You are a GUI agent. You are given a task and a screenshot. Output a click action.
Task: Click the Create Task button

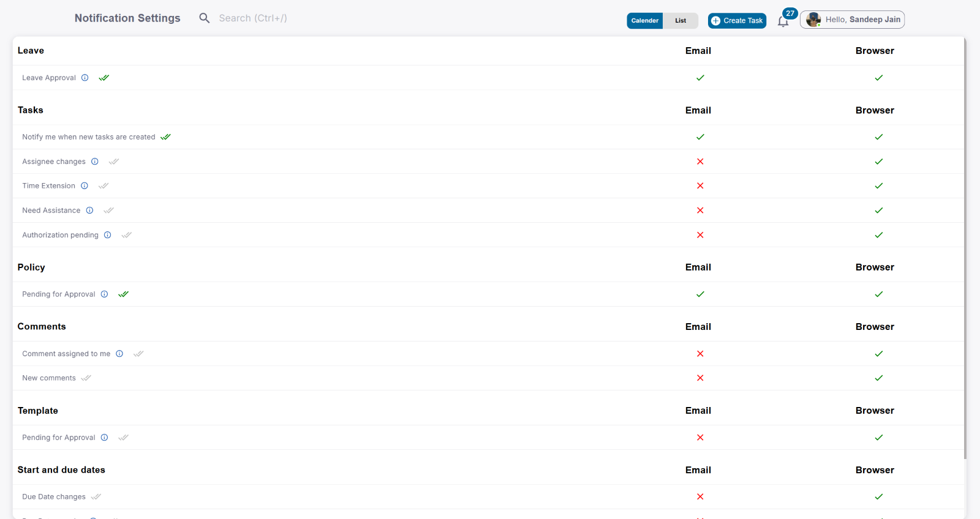pyautogui.click(x=737, y=21)
